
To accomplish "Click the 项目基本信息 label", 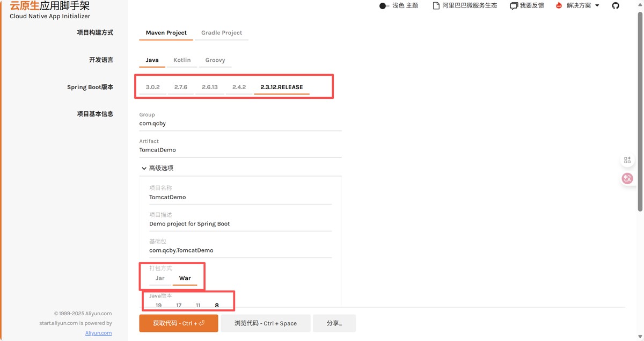I will pos(95,114).
